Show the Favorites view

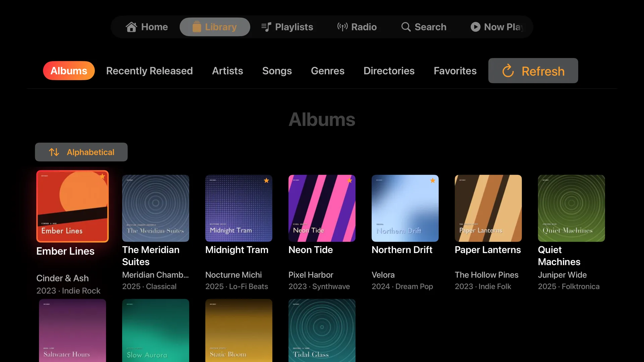455,71
